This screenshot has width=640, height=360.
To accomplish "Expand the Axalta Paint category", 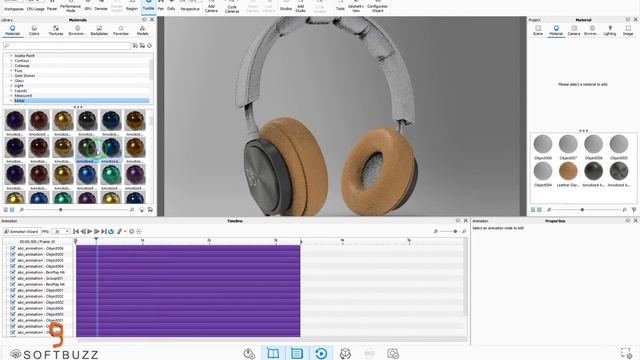I will click(11, 56).
